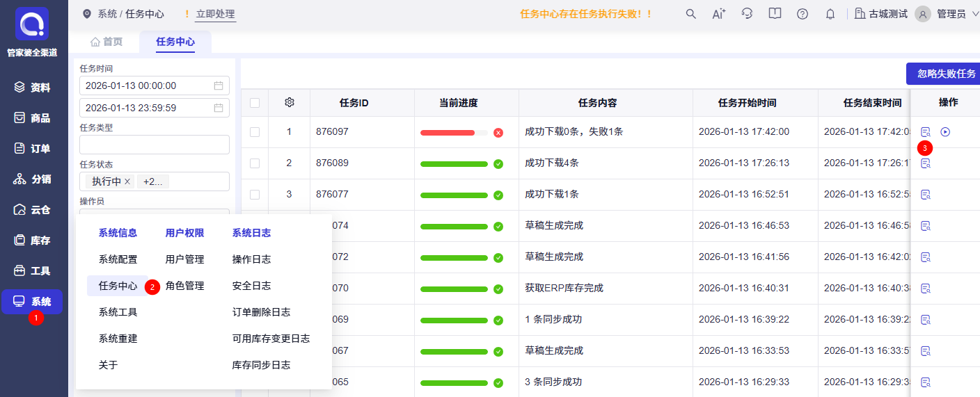Choose 系统工具 in the system menu

coord(118,312)
